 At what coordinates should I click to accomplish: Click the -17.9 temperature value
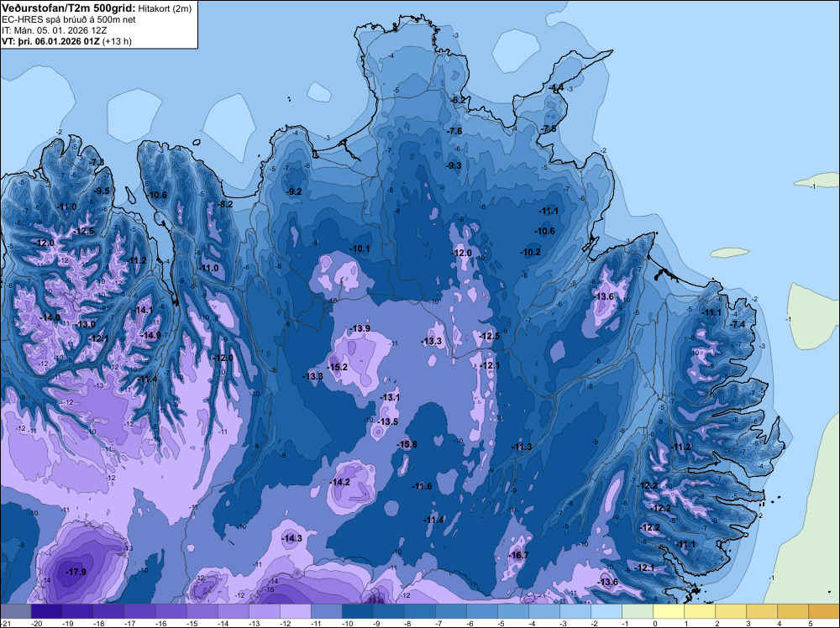click(76, 572)
